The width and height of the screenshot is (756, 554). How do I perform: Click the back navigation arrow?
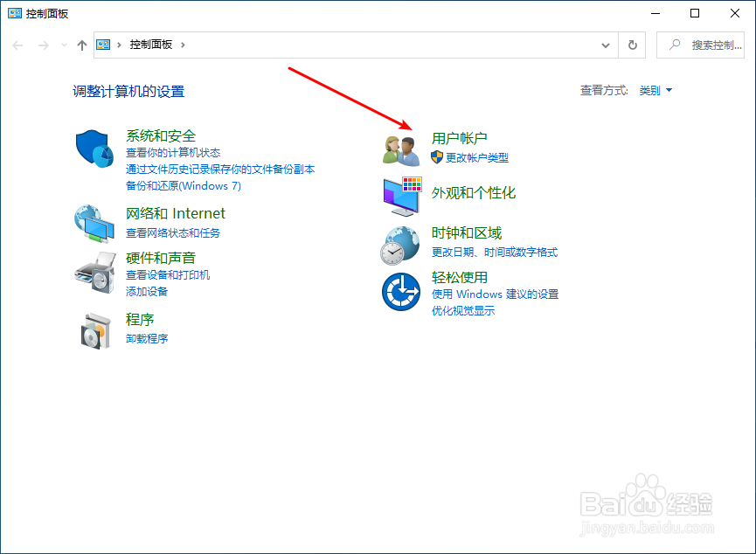17,45
